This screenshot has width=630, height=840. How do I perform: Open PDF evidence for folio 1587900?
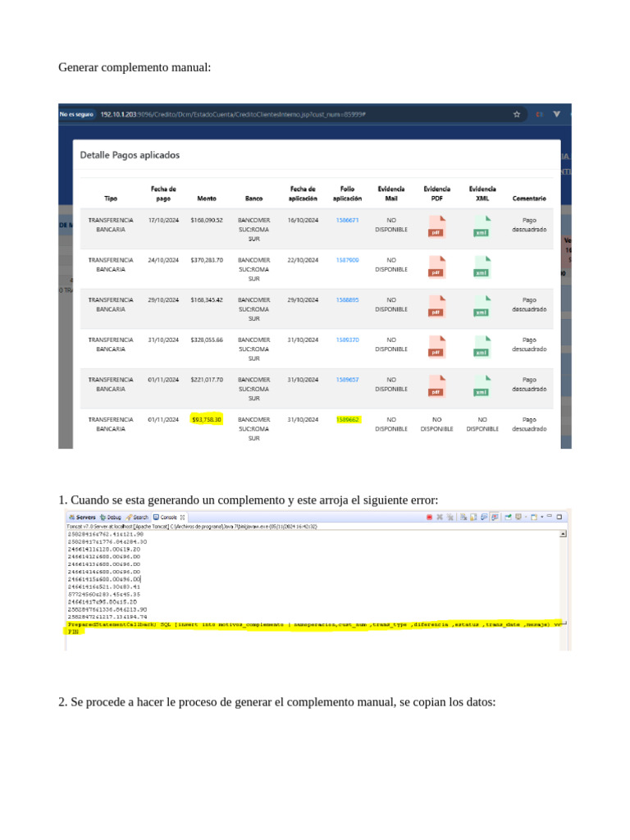click(436, 267)
